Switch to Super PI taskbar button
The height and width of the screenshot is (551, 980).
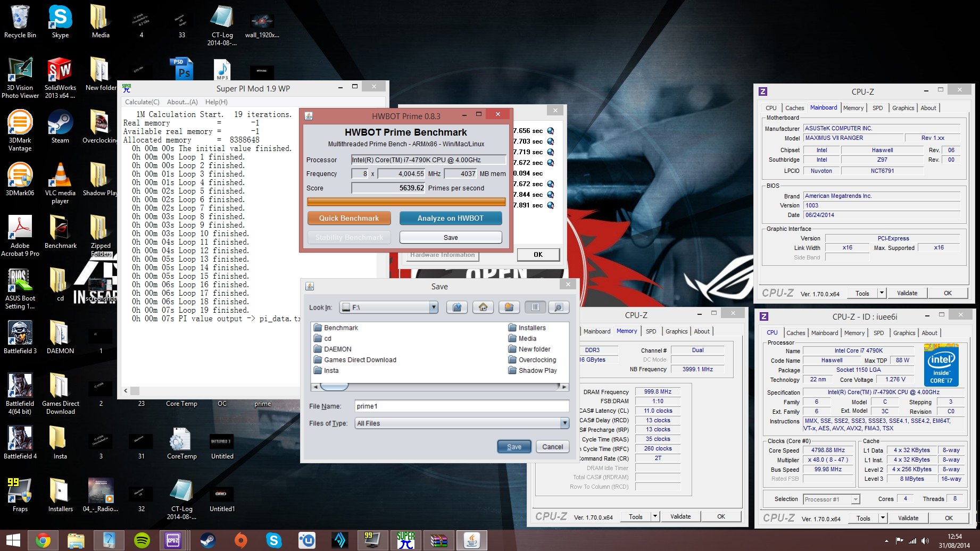pos(405,540)
